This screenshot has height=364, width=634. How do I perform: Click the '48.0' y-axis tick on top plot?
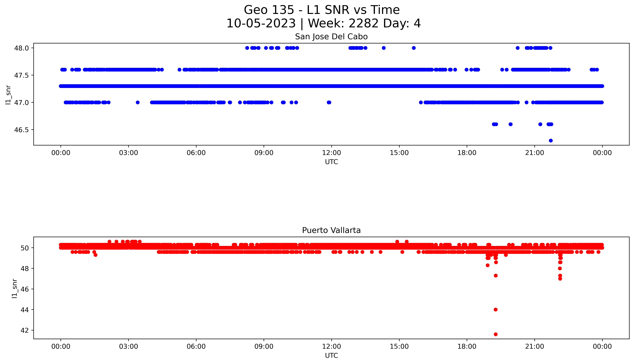tap(22, 48)
